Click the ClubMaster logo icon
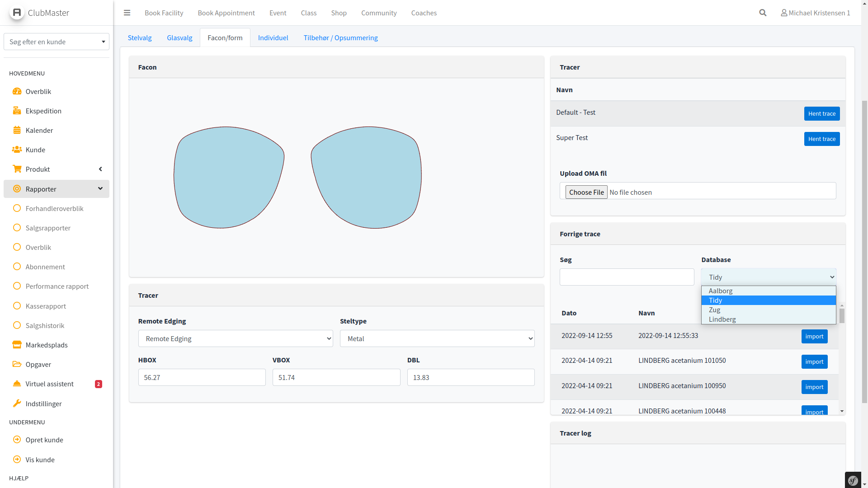This screenshot has width=868, height=488. pyautogui.click(x=17, y=13)
